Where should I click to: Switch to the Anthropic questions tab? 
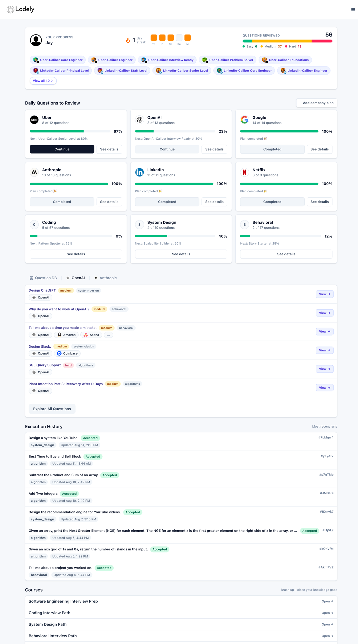pyautogui.click(x=105, y=278)
